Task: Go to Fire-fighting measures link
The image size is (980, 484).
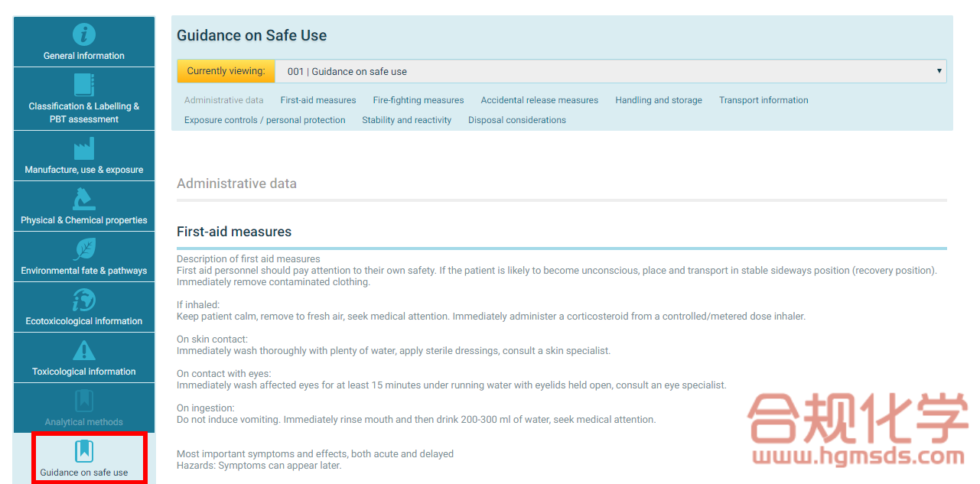Action: point(418,100)
